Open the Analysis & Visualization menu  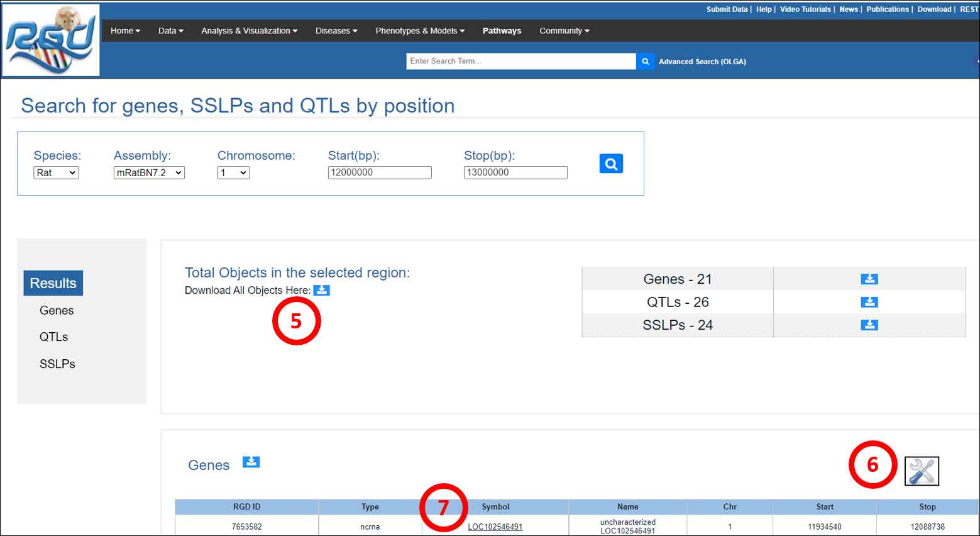(x=249, y=31)
